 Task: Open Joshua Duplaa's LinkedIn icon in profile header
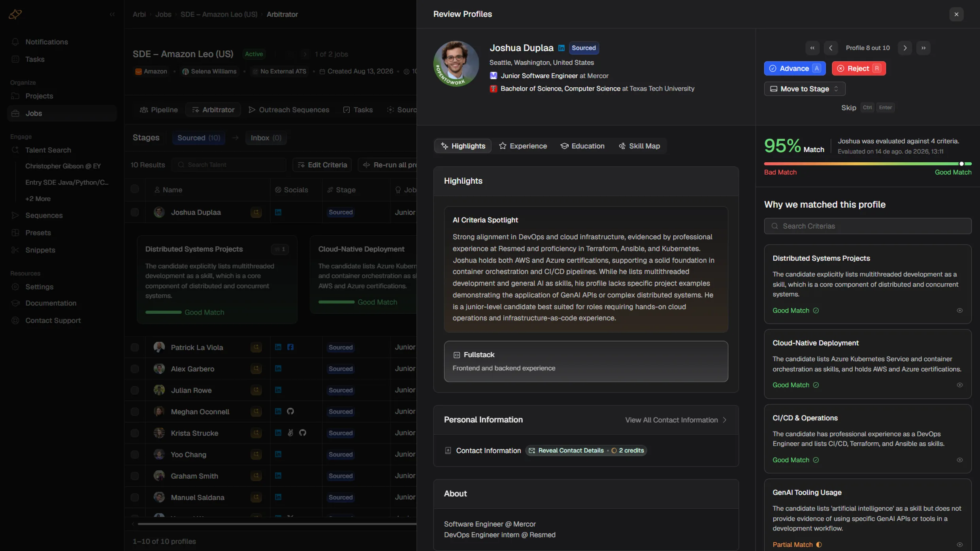click(561, 48)
